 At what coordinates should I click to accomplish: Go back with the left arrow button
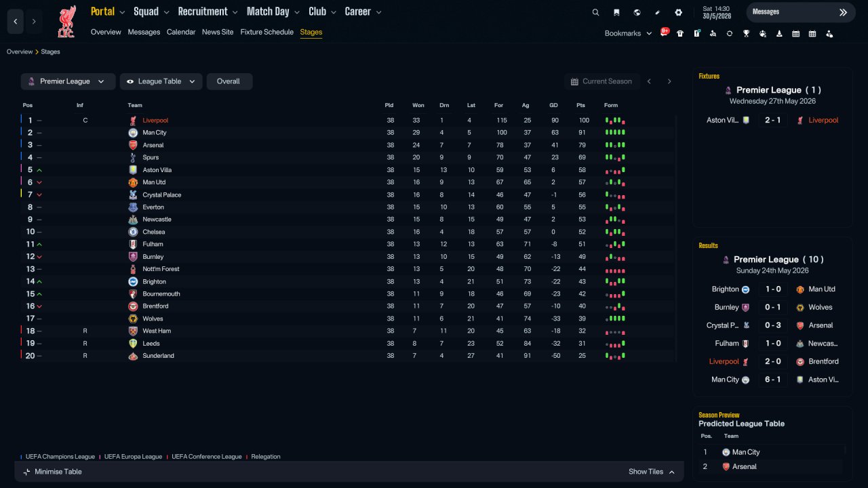pyautogui.click(x=16, y=22)
